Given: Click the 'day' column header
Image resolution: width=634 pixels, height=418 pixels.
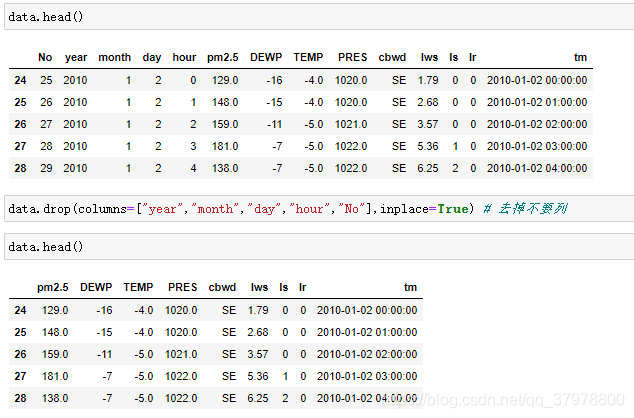Looking at the screenshot, I should 152,57.
